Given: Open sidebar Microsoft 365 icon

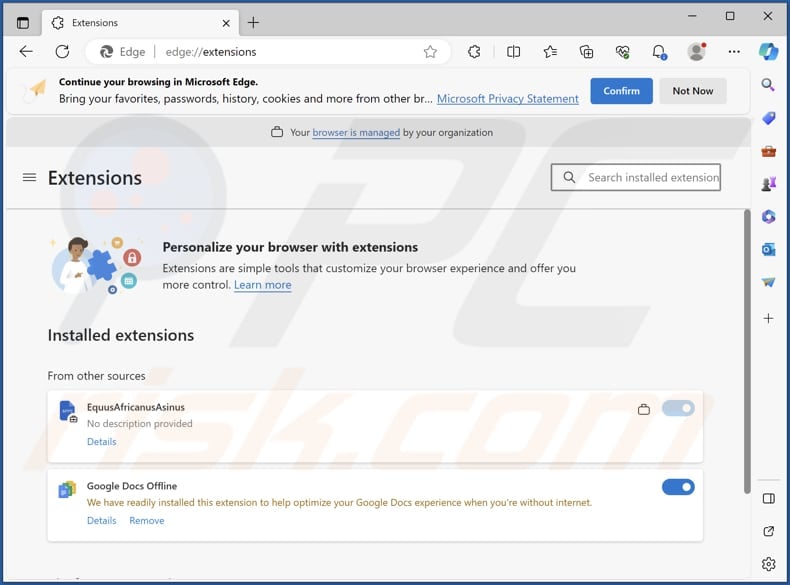Looking at the screenshot, I should tap(768, 217).
